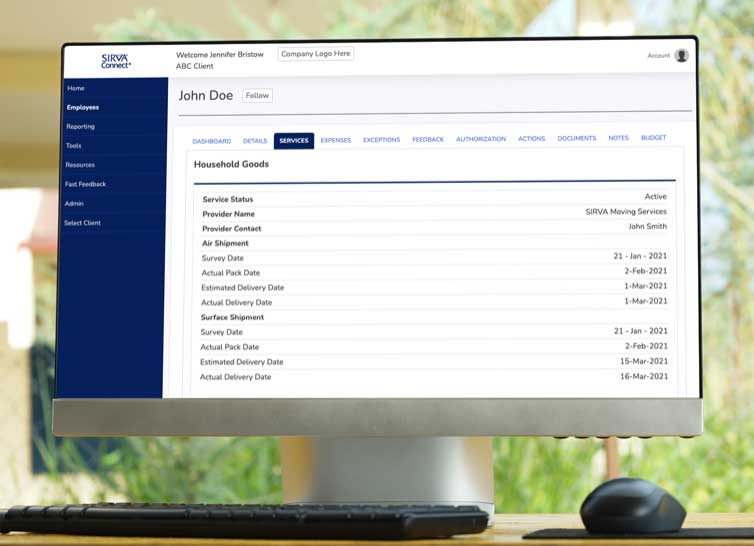Image resolution: width=754 pixels, height=546 pixels.
Task: Click the SIRVA Moving Services value
Action: 626,212
